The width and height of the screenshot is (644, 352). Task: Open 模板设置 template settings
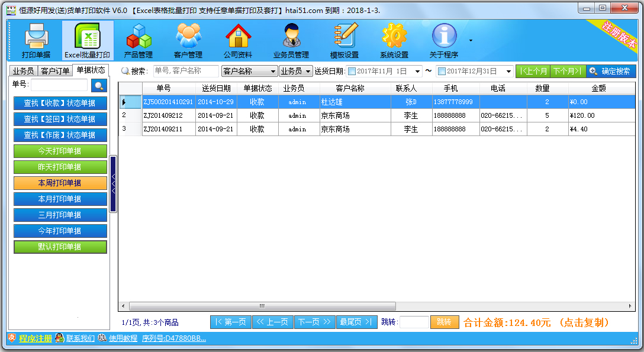coord(344,41)
